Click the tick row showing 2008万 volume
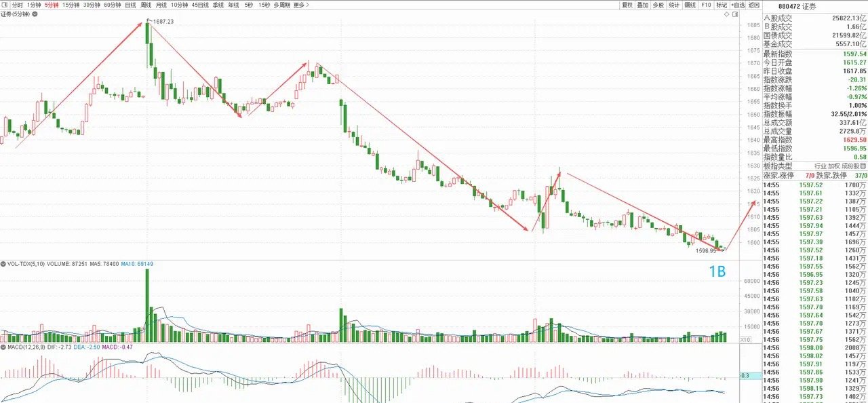Image resolution: width=868 pixels, height=403 pixels. pos(814,347)
